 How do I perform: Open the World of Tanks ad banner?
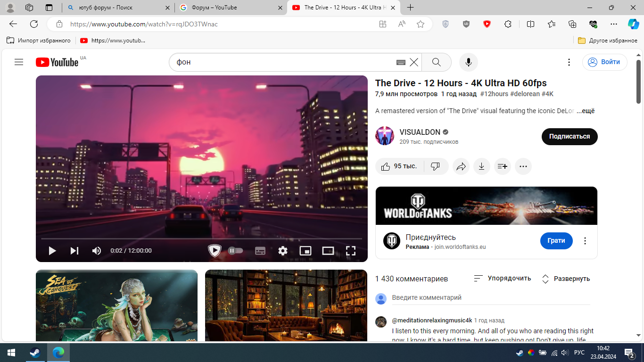(x=487, y=206)
